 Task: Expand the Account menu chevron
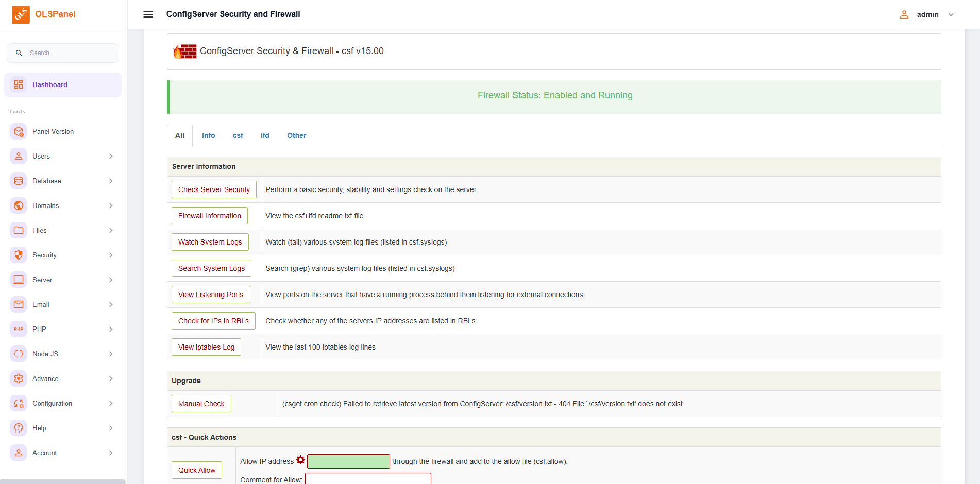111,453
